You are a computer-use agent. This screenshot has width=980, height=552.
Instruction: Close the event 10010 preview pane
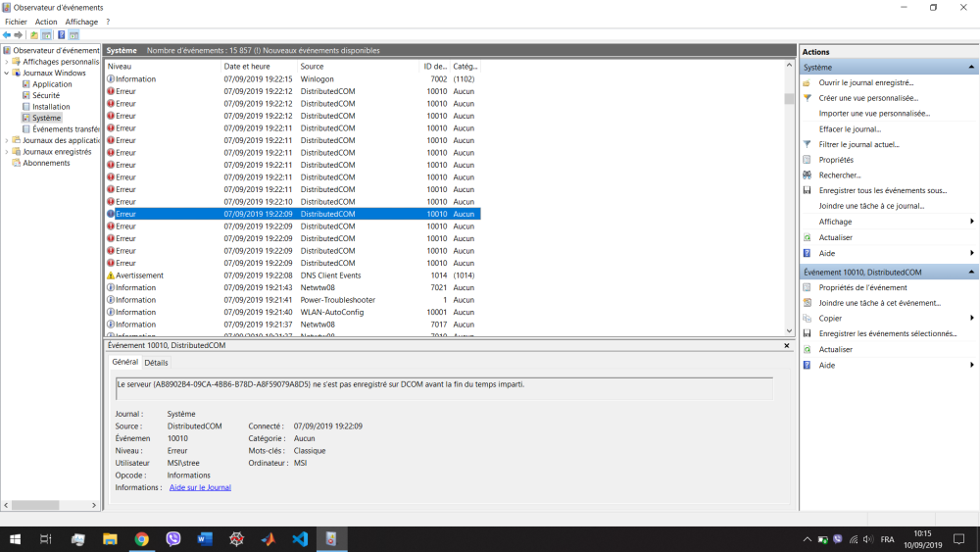click(786, 346)
